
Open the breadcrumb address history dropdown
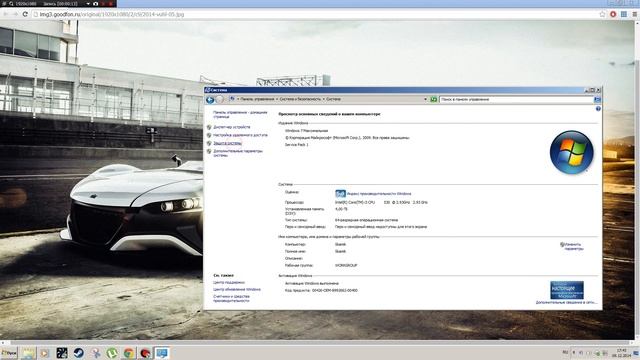[x=425, y=99]
